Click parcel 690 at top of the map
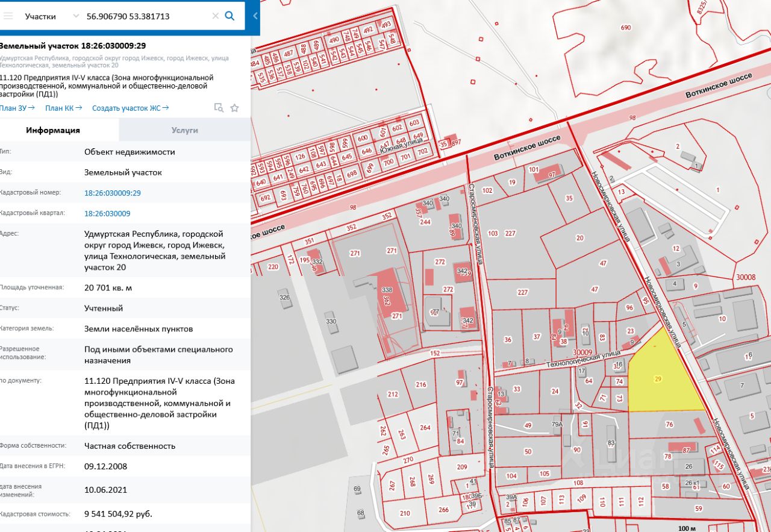The width and height of the screenshot is (771, 532). (625, 28)
